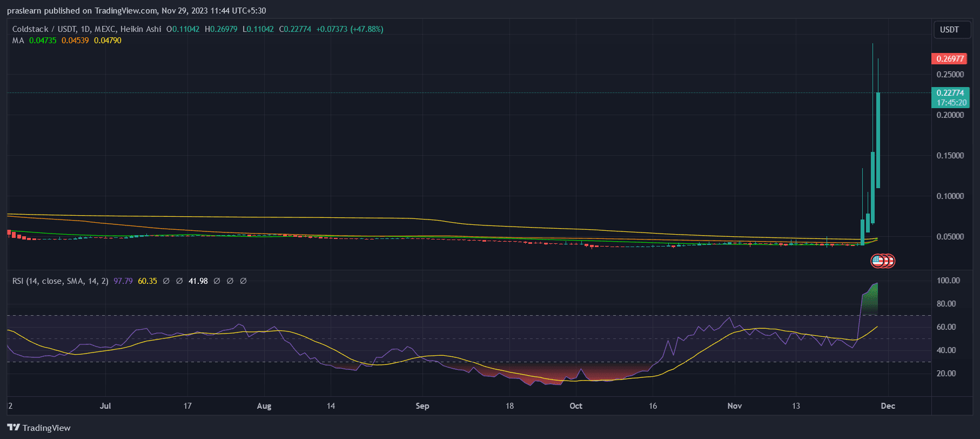
Task: Click the MA indicator legend label
Action: 18,41
